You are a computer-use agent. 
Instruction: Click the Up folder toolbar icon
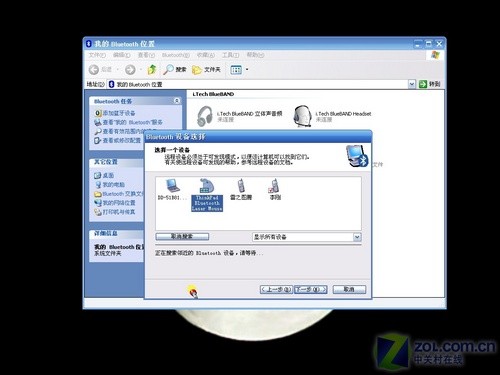[152, 69]
